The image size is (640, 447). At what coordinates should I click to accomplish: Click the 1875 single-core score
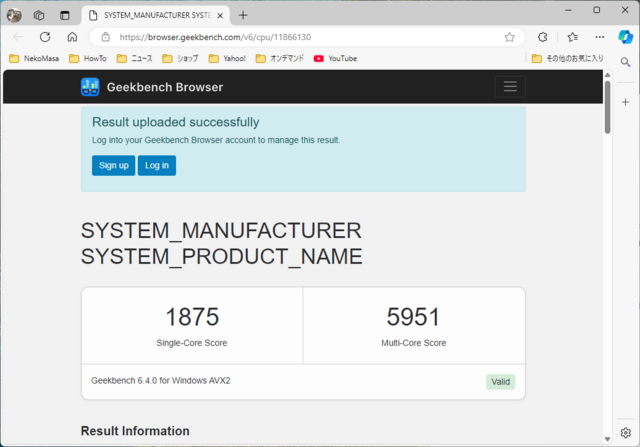[x=192, y=317]
